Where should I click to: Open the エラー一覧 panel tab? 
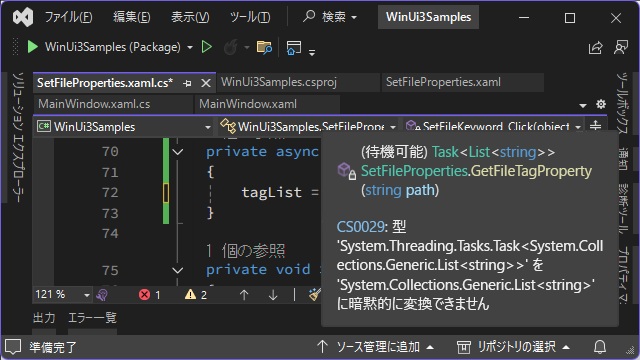[x=92, y=318]
